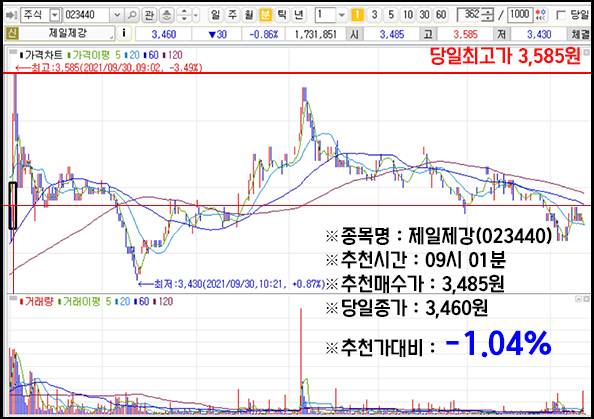
Task: Click the 60-period volume MA legend
Action: [x=142, y=302]
